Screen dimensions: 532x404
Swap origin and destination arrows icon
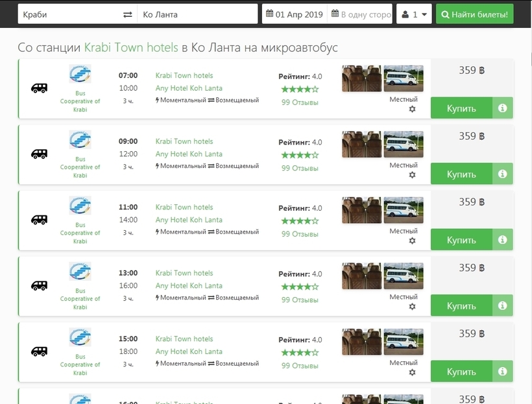[128, 14]
